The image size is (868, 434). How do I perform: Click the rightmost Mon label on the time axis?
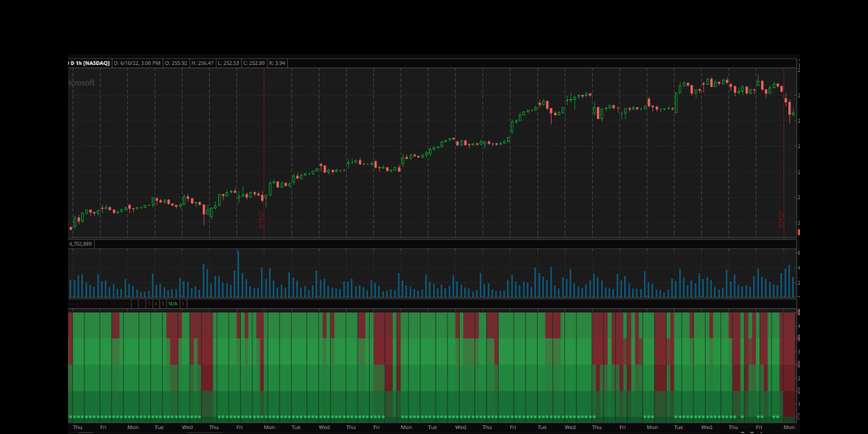click(x=789, y=427)
